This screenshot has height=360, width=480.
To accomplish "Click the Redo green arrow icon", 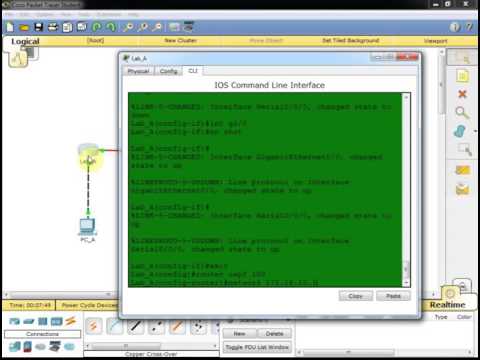I will (111, 27).
